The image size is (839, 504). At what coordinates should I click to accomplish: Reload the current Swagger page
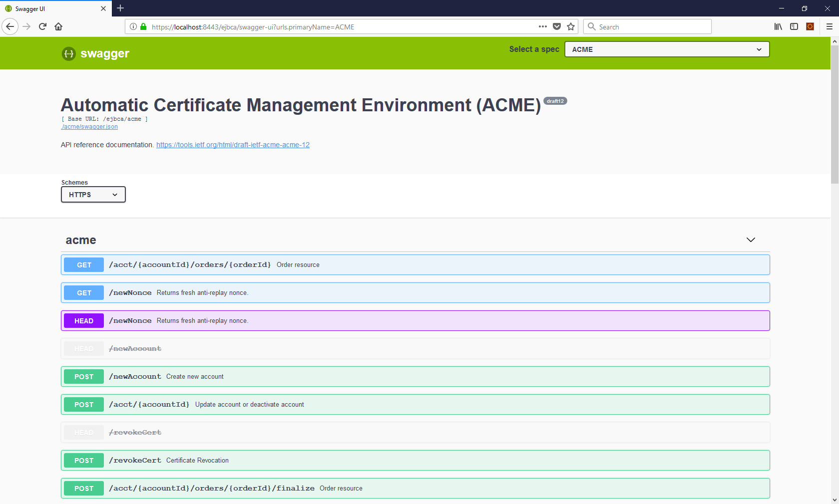point(42,26)
